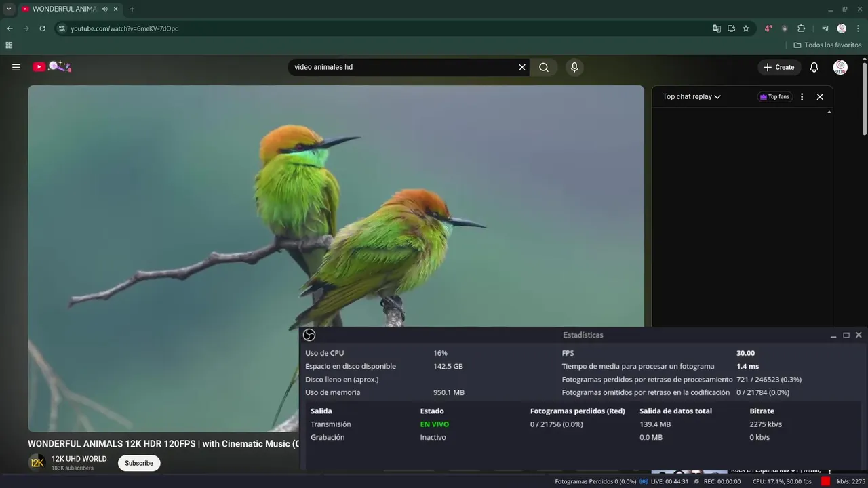Click Fotogramas Perdidos 0 (0.0%) in status bar
868x488 pixels.
click(595, 481)
